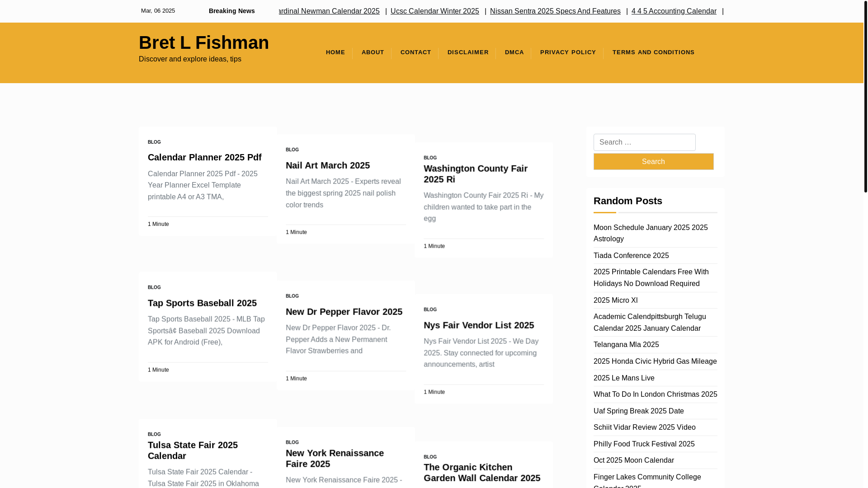Click the page's vertical scrollbar thumb
Screen dimensions: 868x488
point(866,96)
